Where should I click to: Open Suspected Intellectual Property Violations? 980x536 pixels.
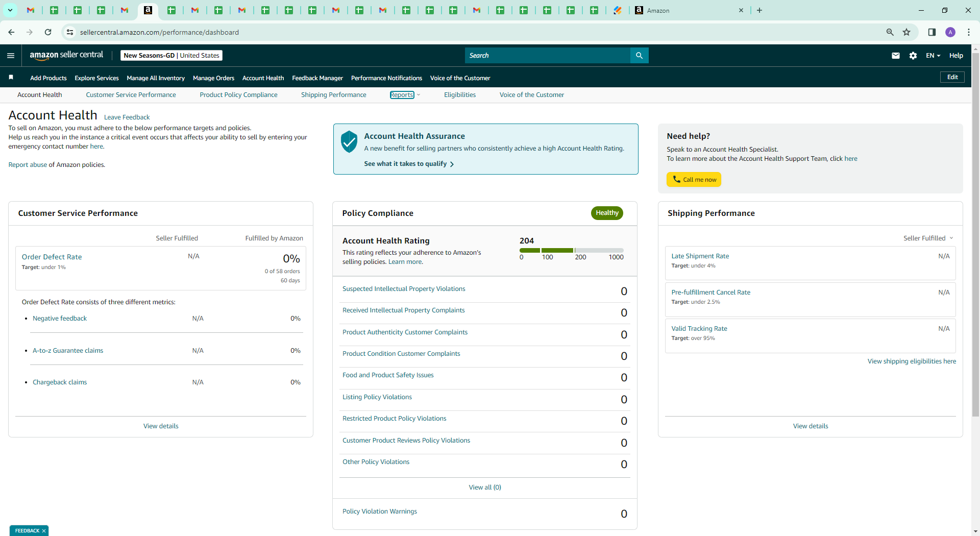(x=404, y=289)
